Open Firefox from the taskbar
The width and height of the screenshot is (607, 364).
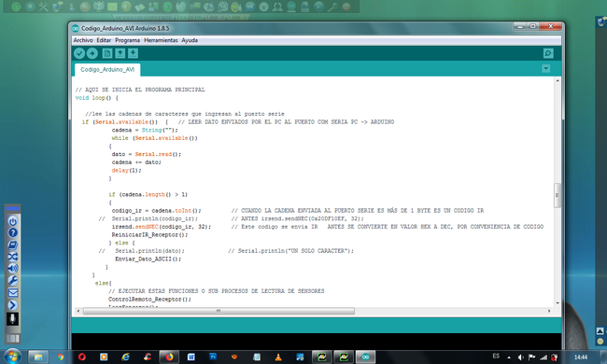click(169, 357)
